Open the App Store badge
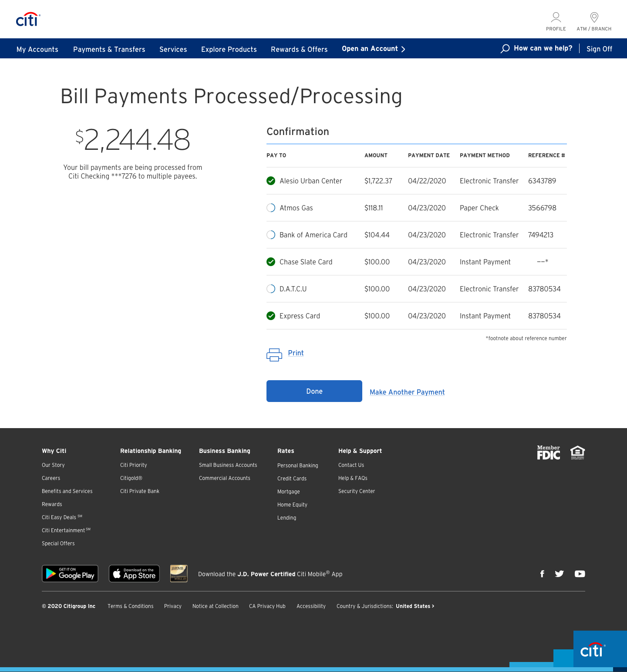 (134, 574)
